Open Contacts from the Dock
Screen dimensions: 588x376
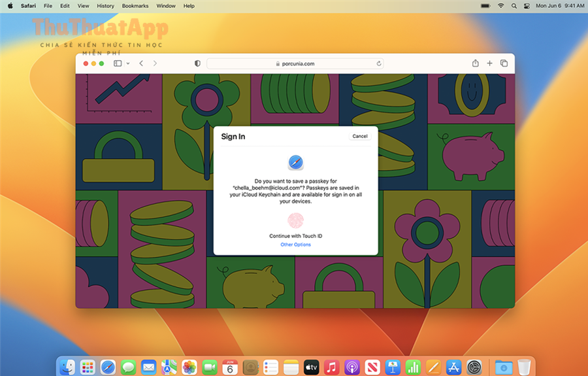coord(250,367)
